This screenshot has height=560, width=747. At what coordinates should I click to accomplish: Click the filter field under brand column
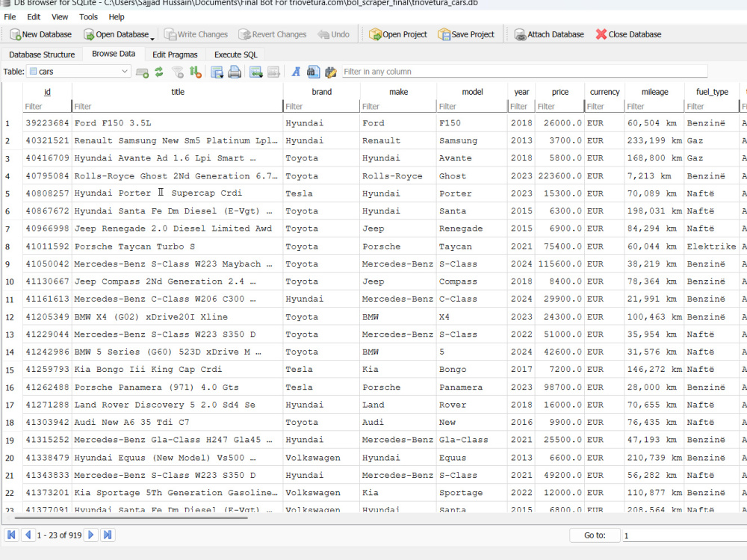click(321, 106)
